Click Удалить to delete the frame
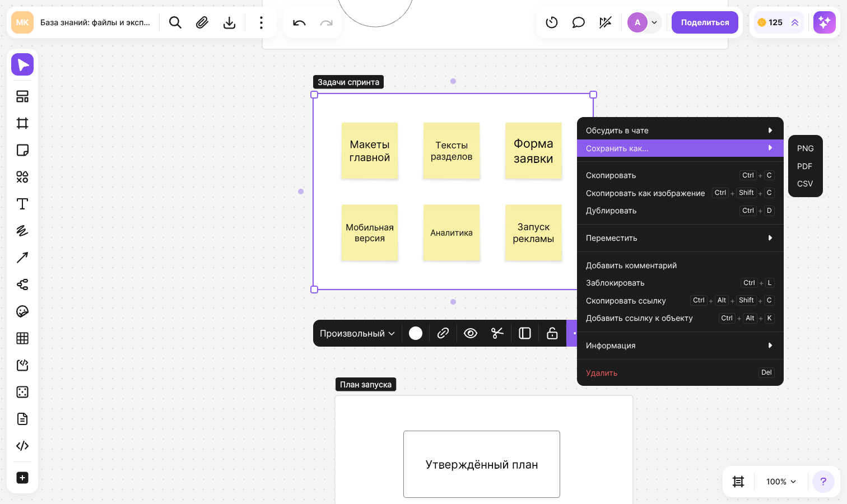The image size is (847, 504). (x=680, y=373)
